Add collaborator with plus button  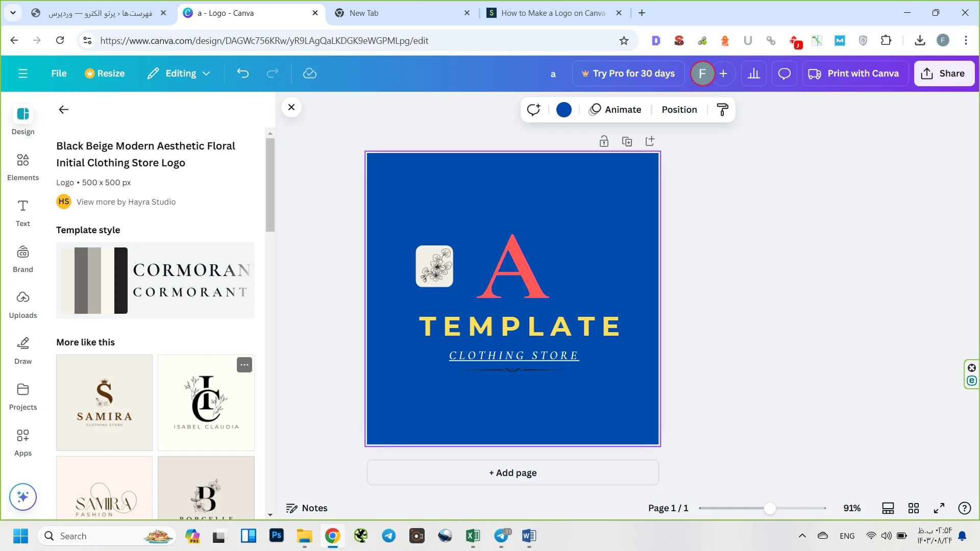pyautogui.click(x=723, y=73)
